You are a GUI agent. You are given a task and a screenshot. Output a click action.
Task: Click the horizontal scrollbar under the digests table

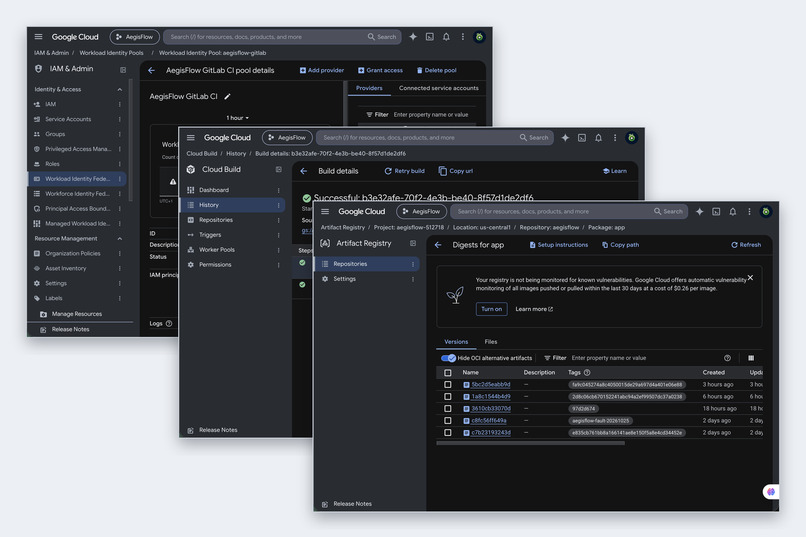(530, 443)
